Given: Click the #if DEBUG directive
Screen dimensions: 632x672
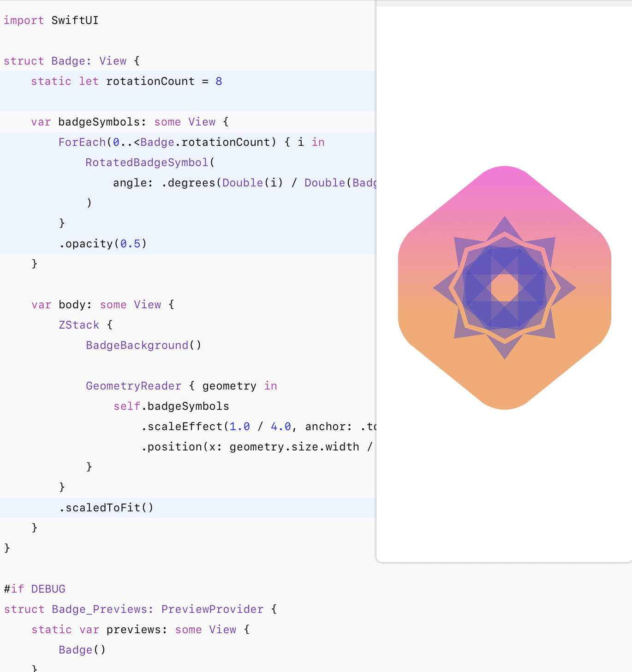Looking at the screenshot, I should pyautogui.click(x=35, y=589).
